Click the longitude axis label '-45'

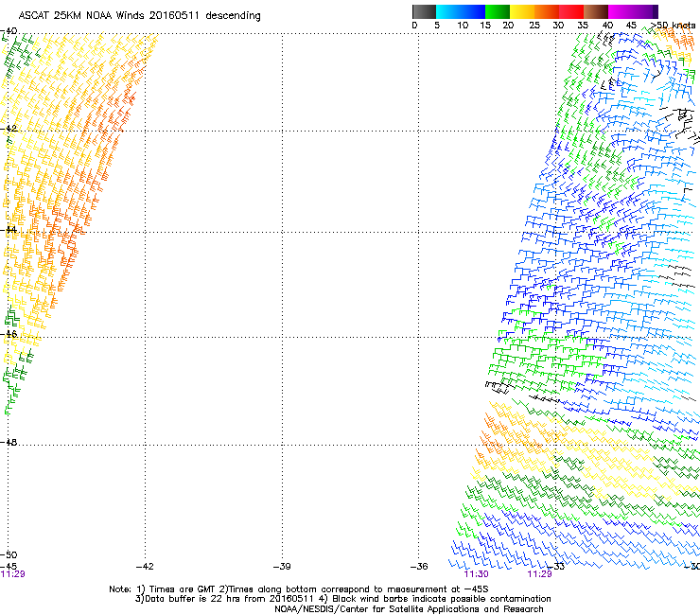pos(9,567)
